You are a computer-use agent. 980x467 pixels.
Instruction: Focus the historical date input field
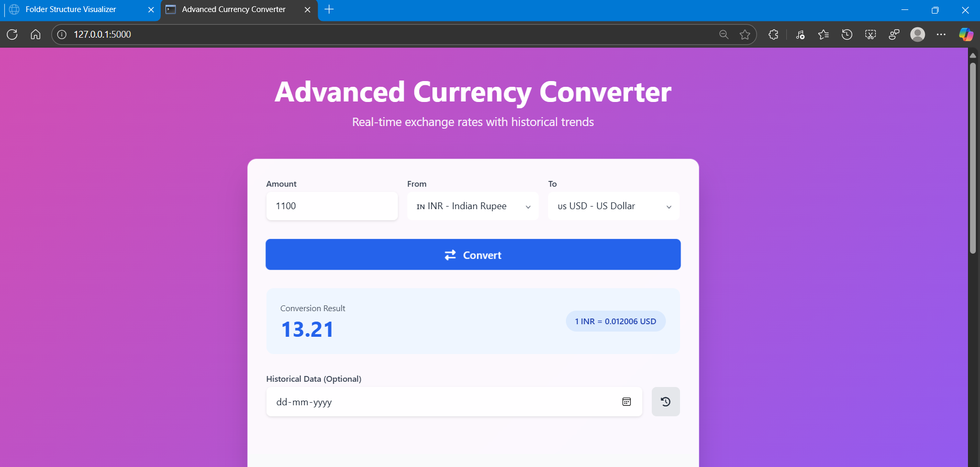[x=454, y=402]
